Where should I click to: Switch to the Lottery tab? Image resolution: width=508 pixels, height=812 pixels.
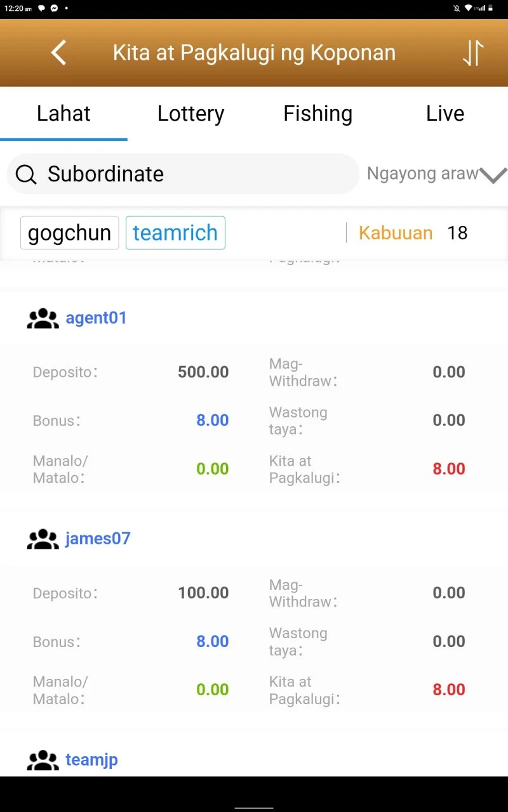pos(190,114)
